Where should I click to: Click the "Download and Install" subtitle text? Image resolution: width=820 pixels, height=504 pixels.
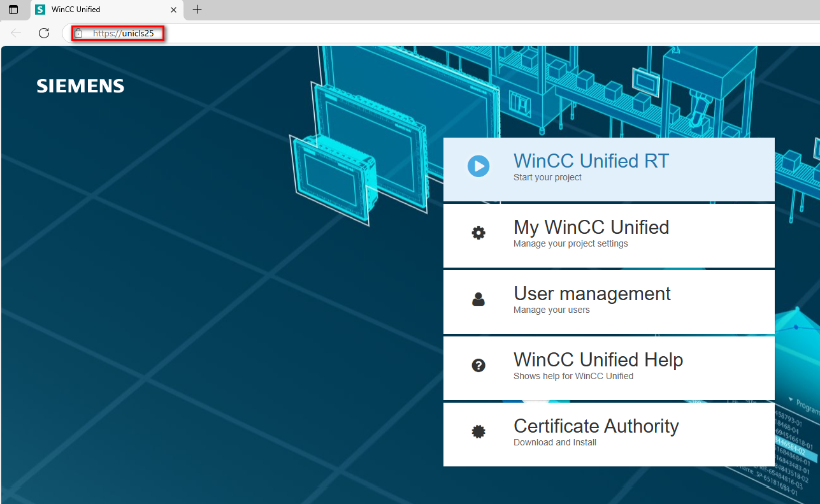pos(555,442)
